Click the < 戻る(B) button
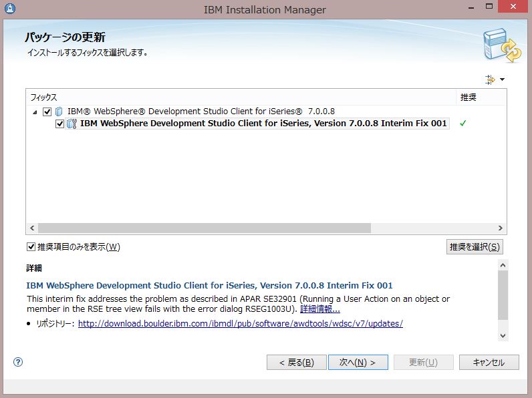 point(297,363)
